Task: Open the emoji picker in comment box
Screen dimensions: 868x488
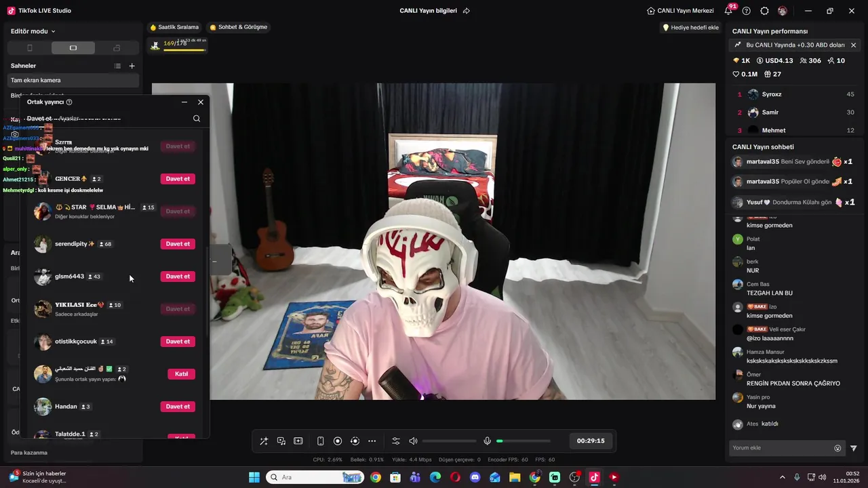Action: 837,448
